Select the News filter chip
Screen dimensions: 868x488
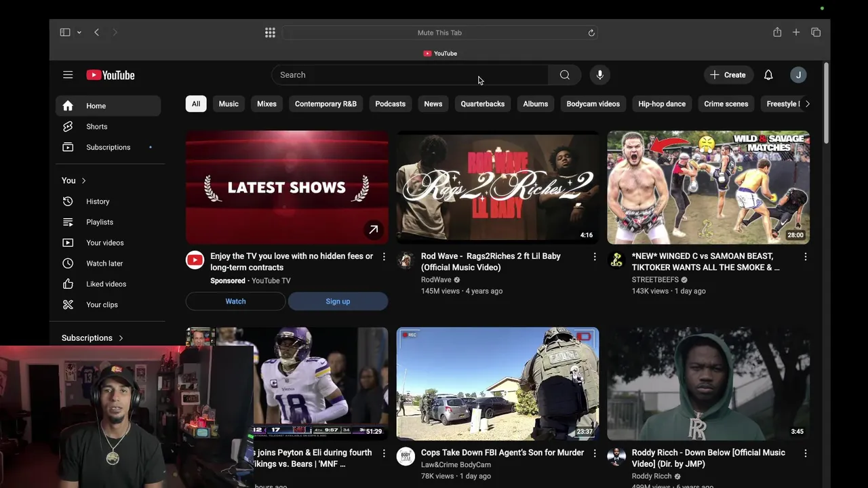[x=433, y=104]
